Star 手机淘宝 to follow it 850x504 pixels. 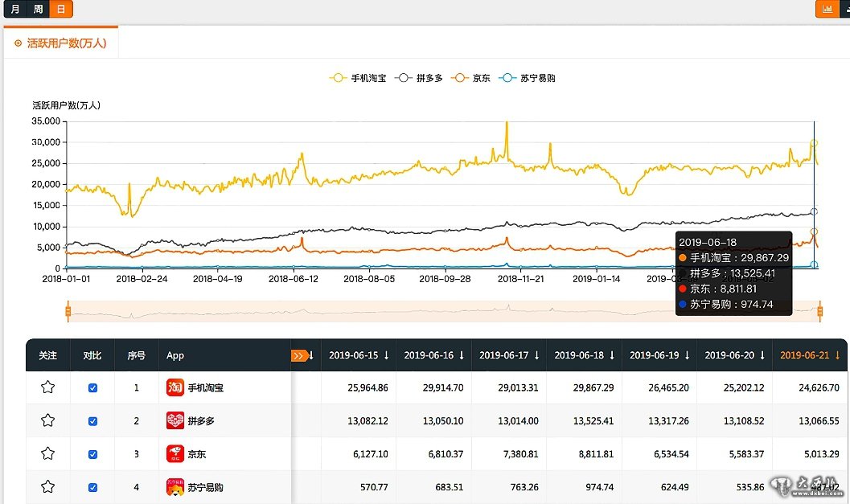[47, 387]
